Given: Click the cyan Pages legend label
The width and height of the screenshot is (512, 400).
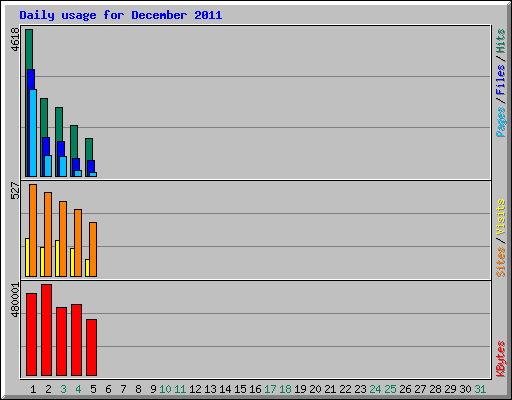Looking at the screenshot, I should coord(500,122).
